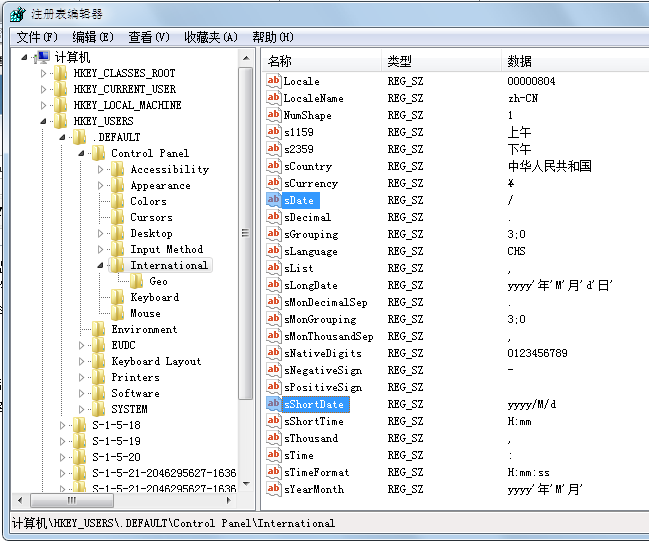This screenshot has height=543, width=649.
Task: Expand the Accessibility subkey
Action: (x=101, y=169)
